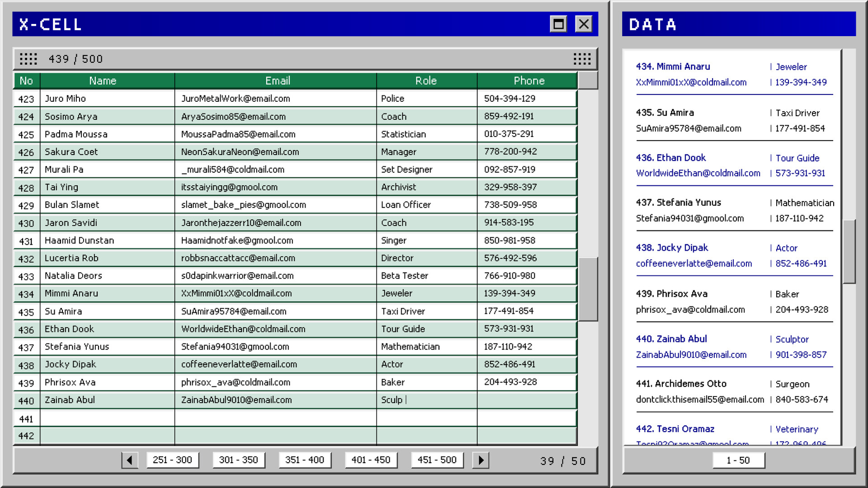Open records 251 - 300
This screenshot has width=868, height=488.
(x=172, y=460)
